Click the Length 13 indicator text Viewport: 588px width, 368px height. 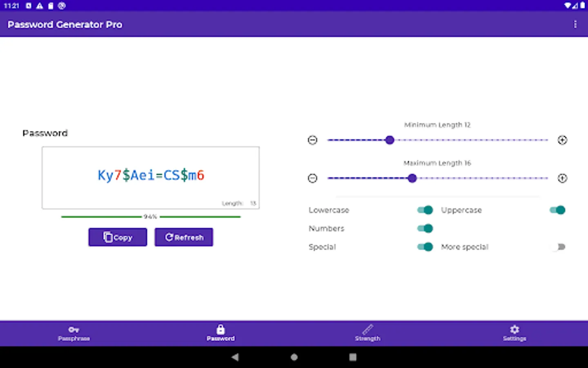click(x=239, y=203)
